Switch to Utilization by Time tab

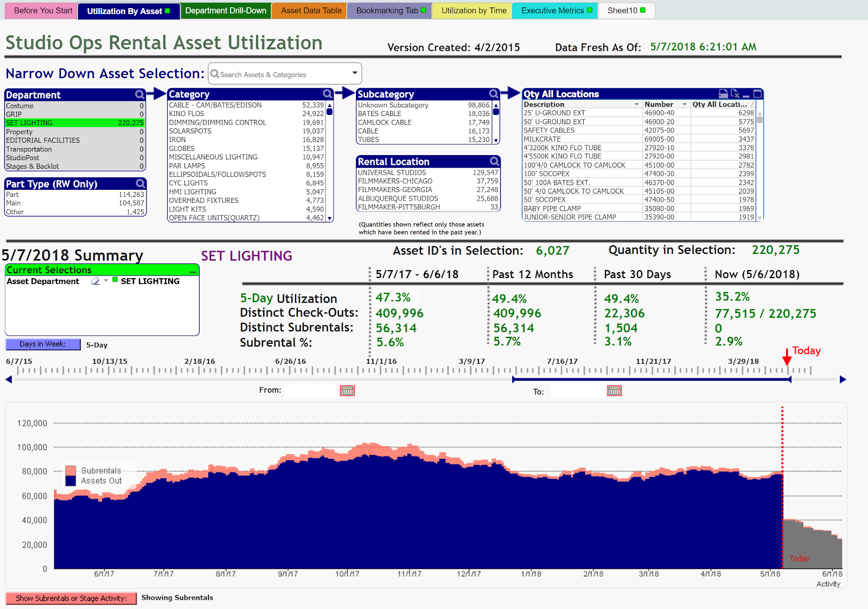point(473,11)
